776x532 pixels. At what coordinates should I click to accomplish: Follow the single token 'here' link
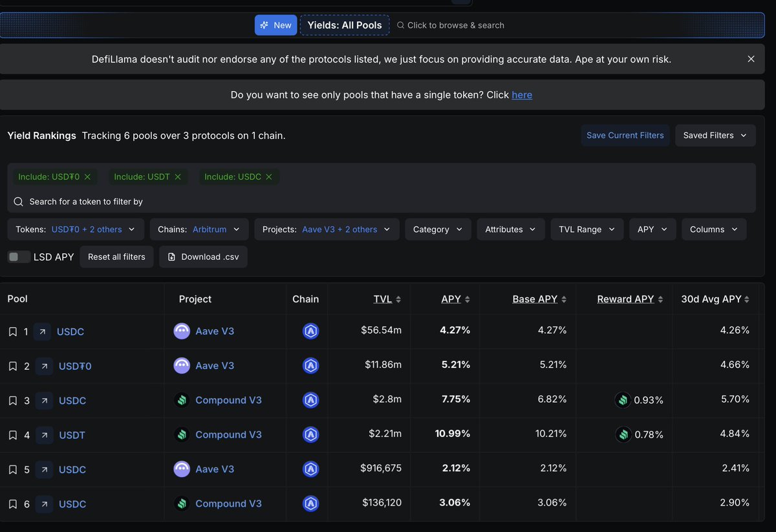click(x=522, y=95)
